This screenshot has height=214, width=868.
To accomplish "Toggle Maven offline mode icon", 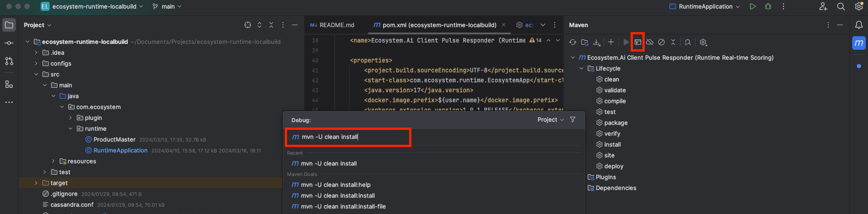I will (650, 42).
